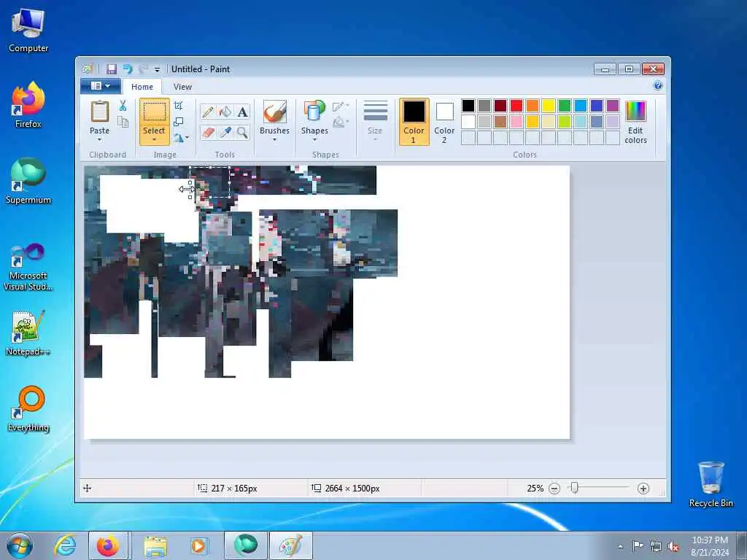Select the Color picker eyedropper tool
The width and height of the screenshot is (747, 560).
(225, 132)
